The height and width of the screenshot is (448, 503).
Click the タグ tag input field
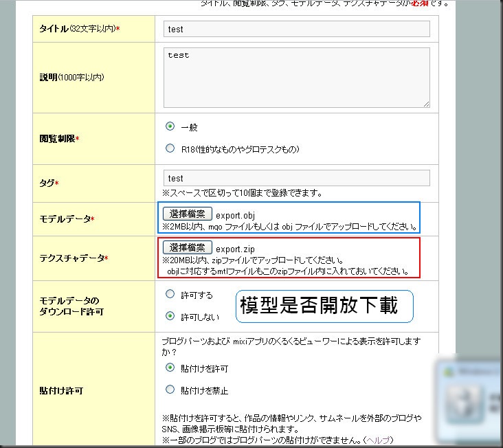[x=296, y=178]
